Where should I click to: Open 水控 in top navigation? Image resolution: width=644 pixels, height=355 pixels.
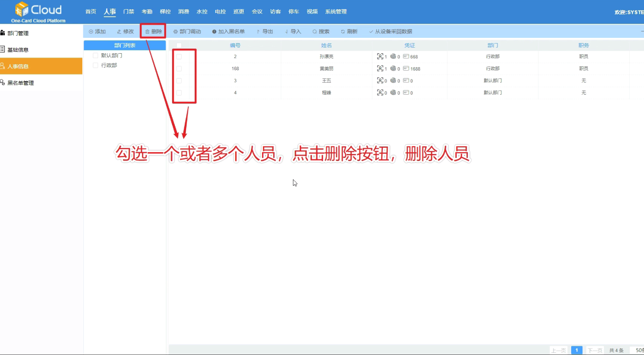(x=202, y=12)
